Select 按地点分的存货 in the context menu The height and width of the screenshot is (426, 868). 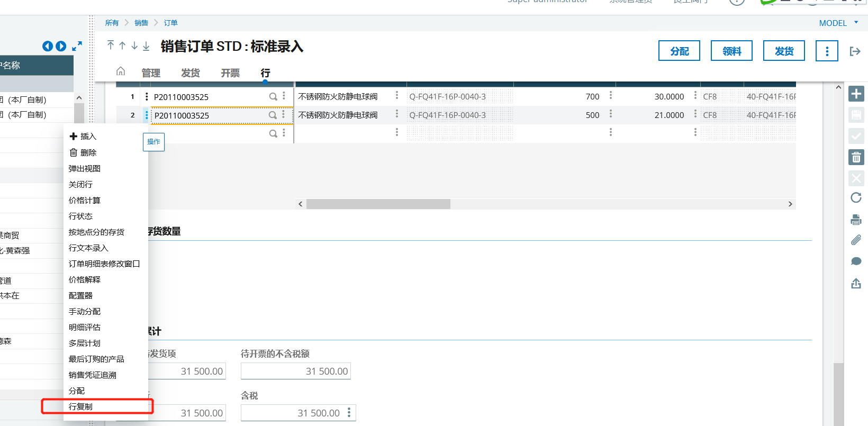106,232
